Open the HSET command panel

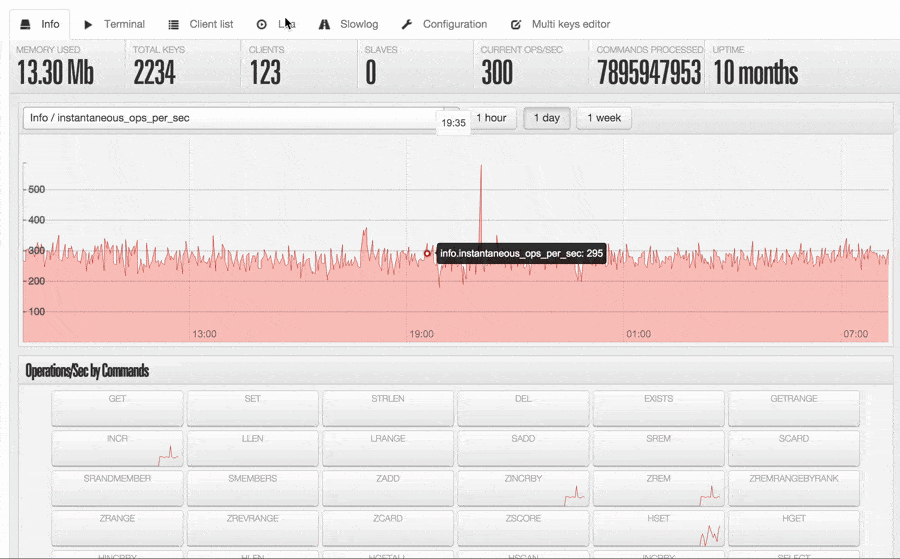click(658, 528)
